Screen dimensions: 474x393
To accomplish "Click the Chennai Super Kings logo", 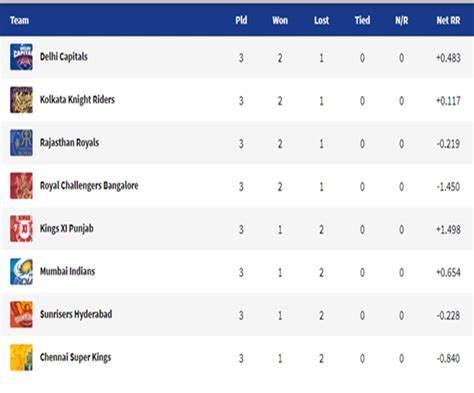I will click(21, 358).
